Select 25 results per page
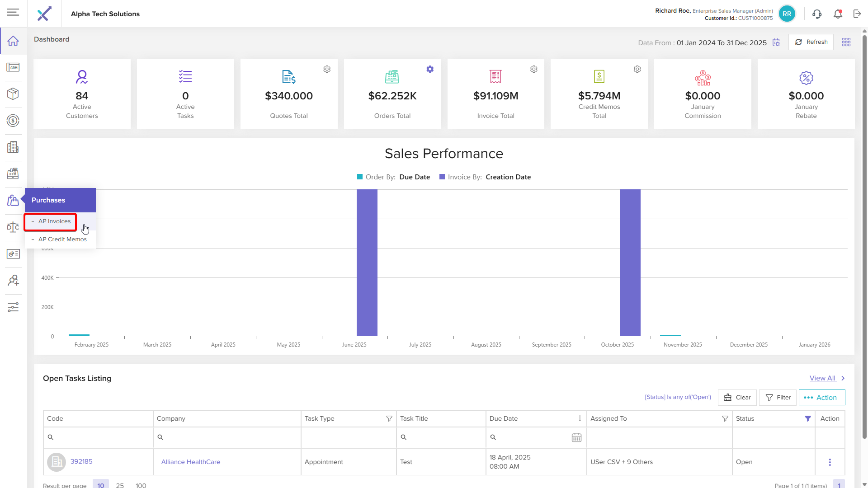868x488 pixels. click(120, 485)
